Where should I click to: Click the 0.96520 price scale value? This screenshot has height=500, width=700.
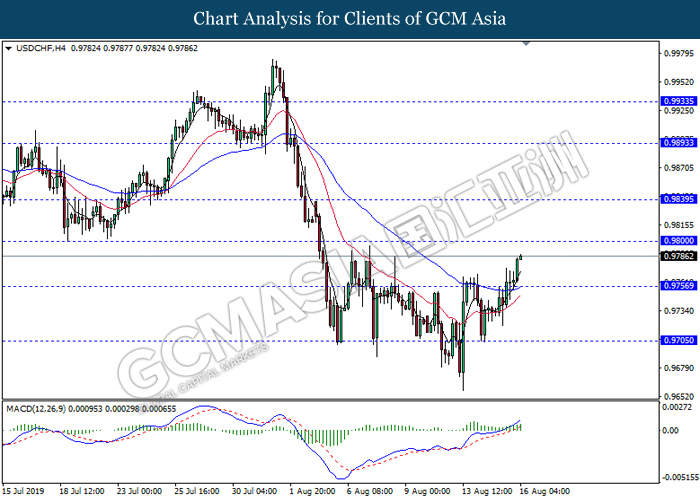tap(679, 396)
